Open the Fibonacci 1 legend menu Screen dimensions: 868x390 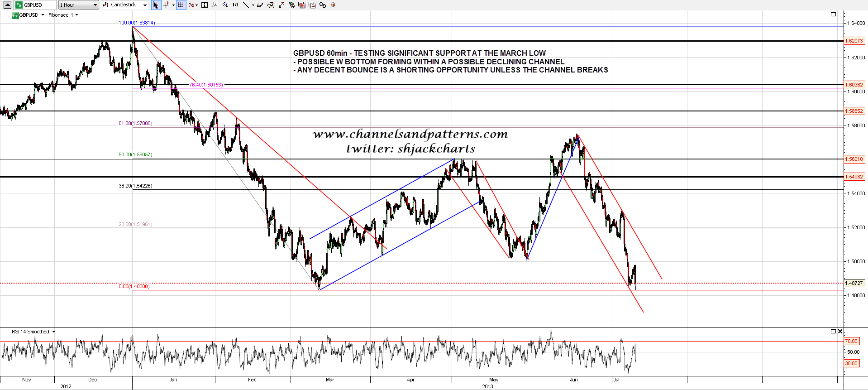pos(63,15)
